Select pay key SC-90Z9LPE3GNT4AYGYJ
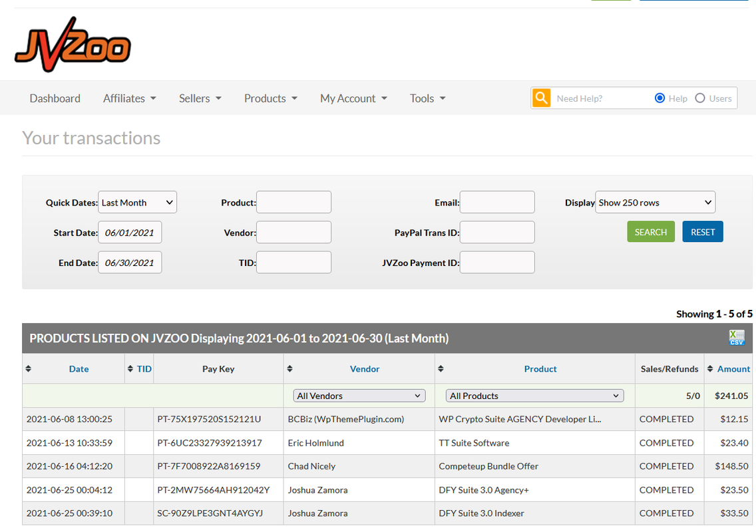 pyautogui.click(x=210, y=513)
